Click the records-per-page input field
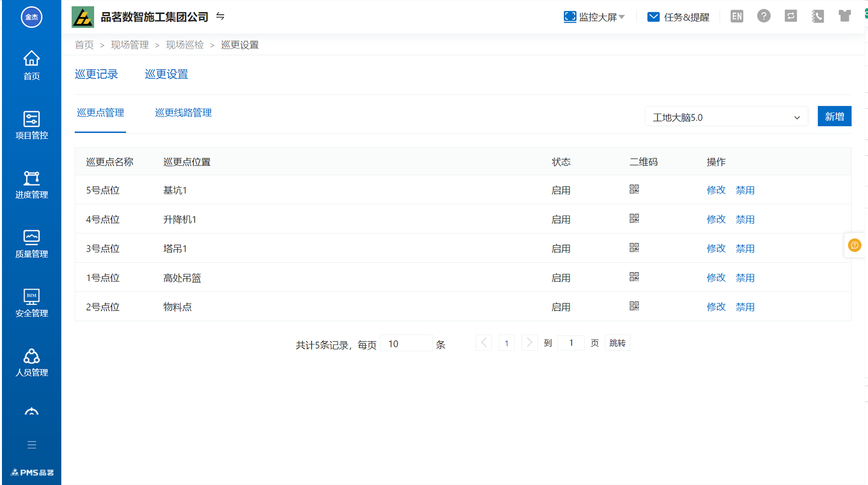 click(406, 344)
